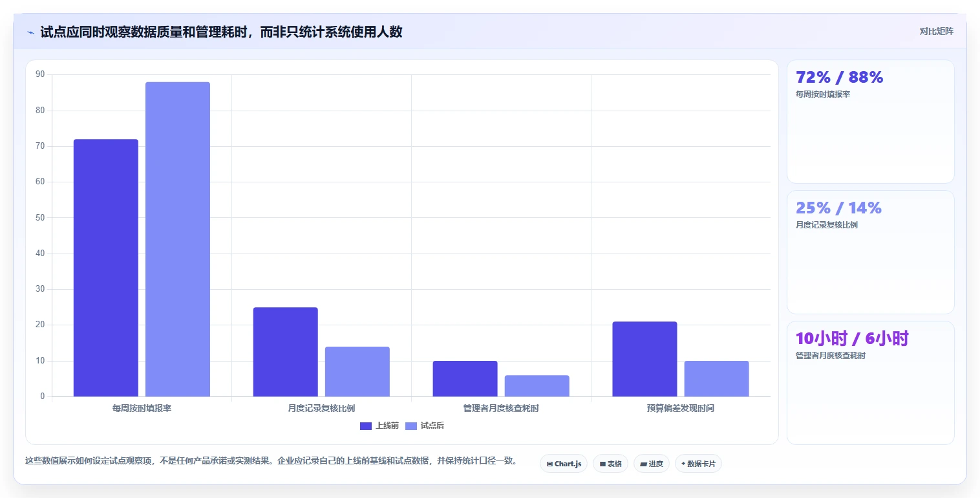This screenshot has width=980, height=498.
Task: Click the 管理者月度核查耗时 axis label
Action: point(501,408)
